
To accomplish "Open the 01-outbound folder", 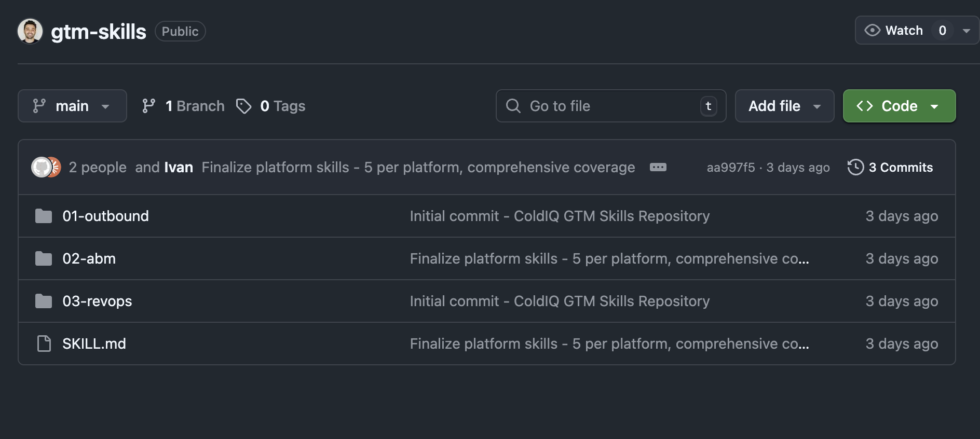I will tap(105, 216).
